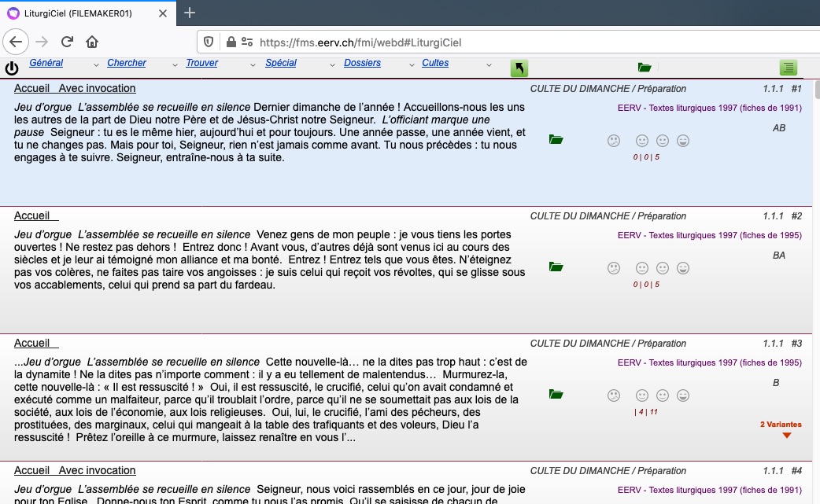Reload the LiturgiCiel page
This screenshot has height=504, width=820.
pos(67,42)
